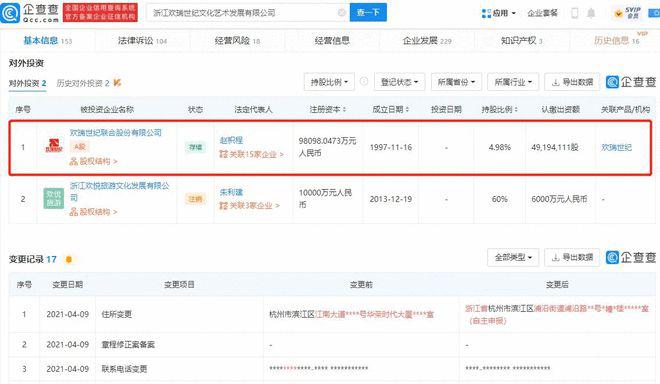Click the orange dot icon beside 变更记录 17
660x384 pixels.
tap(69, 259)
